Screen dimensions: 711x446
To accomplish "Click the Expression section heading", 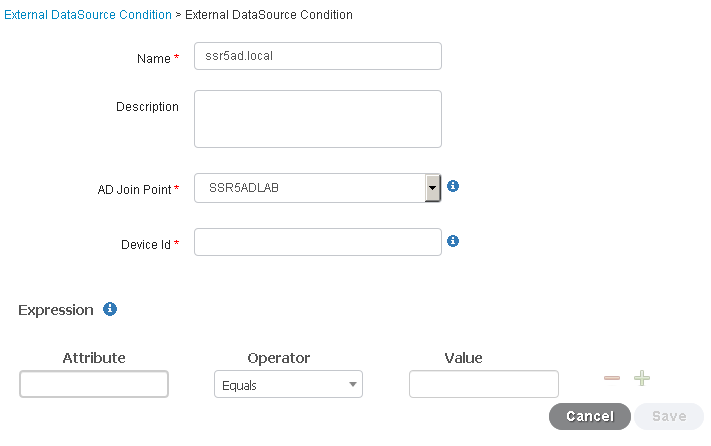I will (x=56, y=310).
